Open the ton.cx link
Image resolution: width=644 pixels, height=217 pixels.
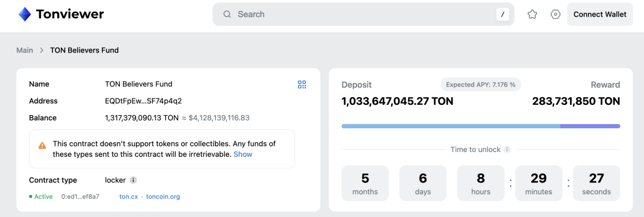pyautogui.click(x=129, y=197)
